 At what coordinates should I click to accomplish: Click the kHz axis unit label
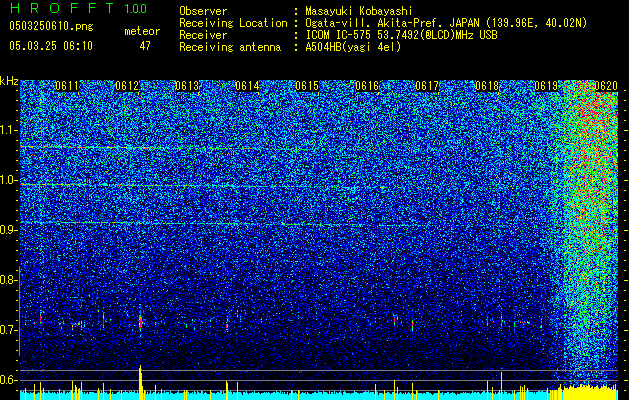[x=9, y=81]
